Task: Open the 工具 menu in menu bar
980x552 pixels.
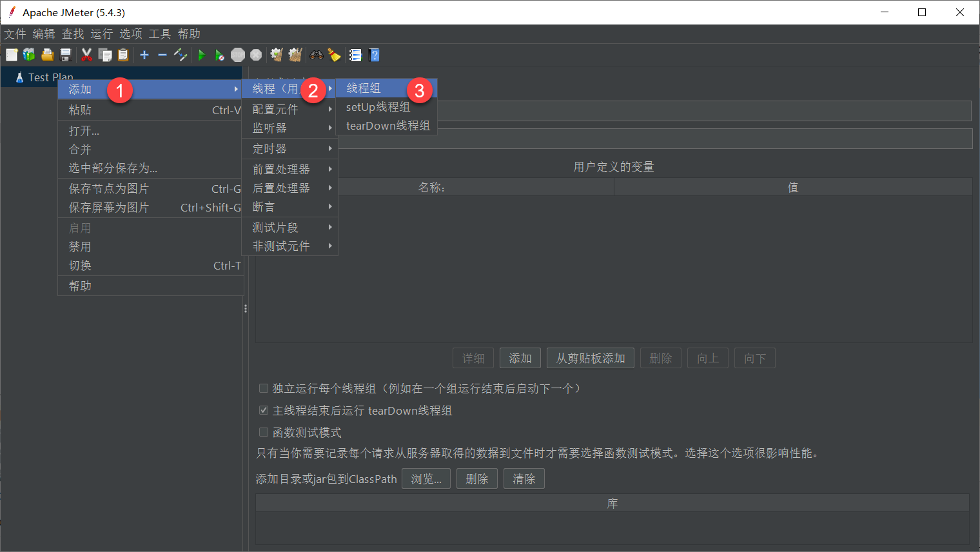Action: [x=160, y=34]
